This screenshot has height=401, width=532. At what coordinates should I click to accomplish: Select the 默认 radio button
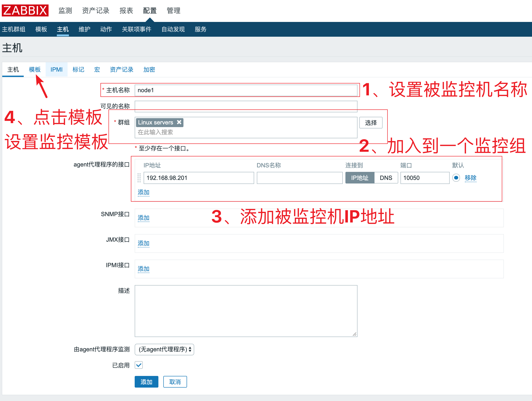click(456, 178)
